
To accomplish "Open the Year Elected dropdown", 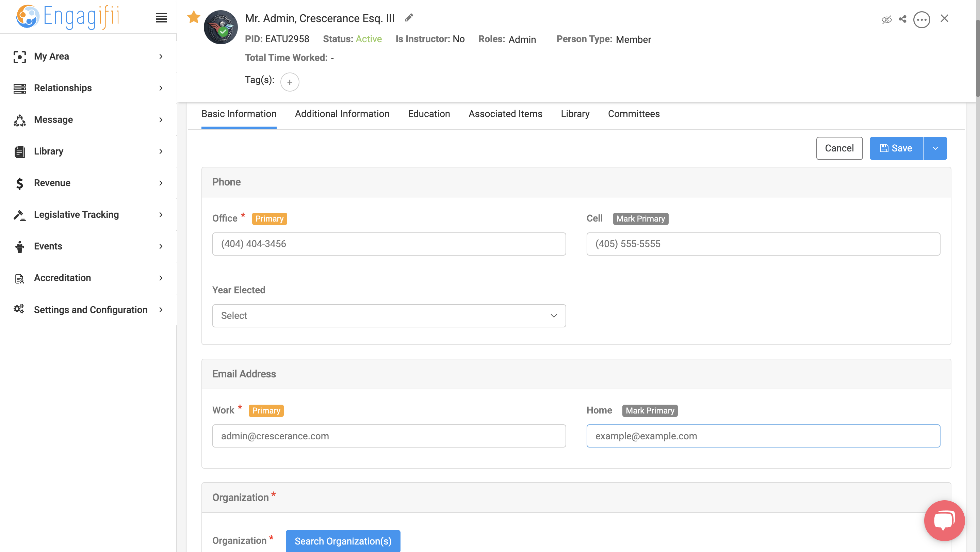I will pyautogui.click(x=389, y=316).
